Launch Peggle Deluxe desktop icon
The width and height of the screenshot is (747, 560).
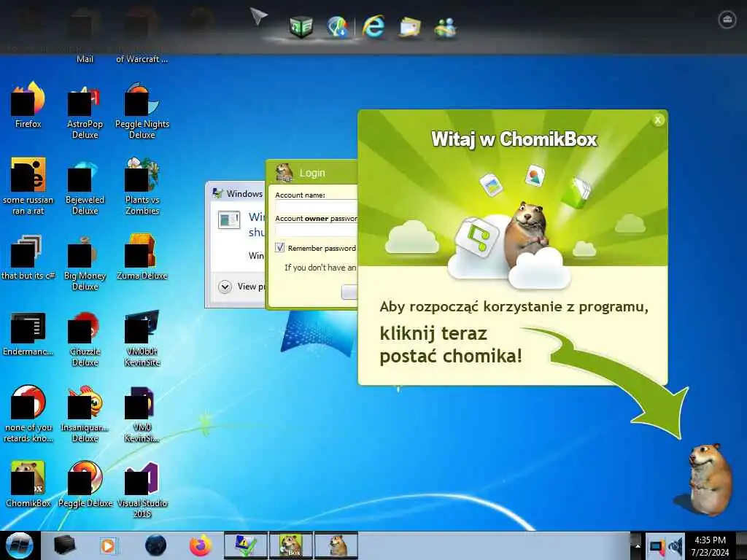[85, 483]
